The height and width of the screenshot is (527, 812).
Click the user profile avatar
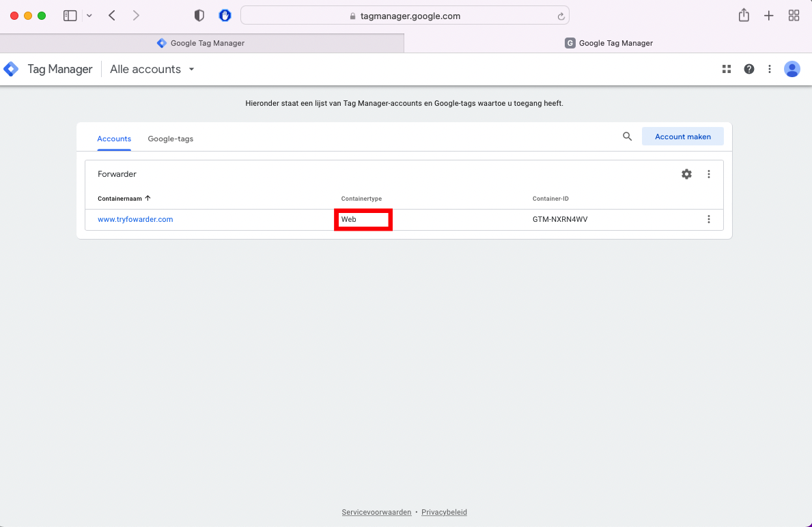[792, 69]
